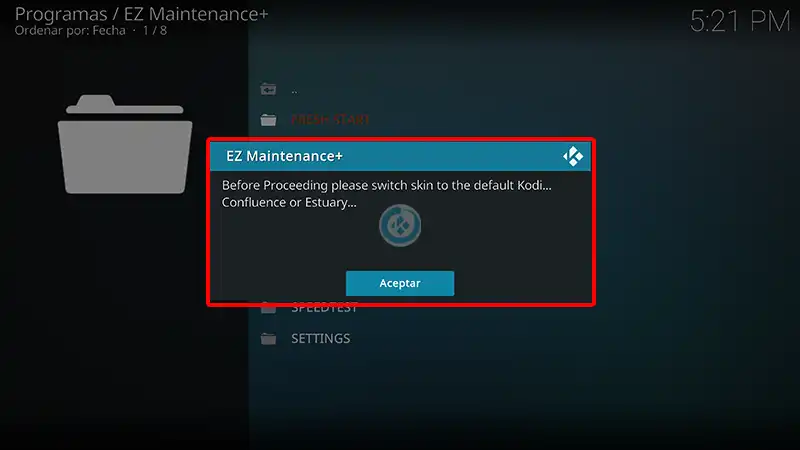The height and width of the screenshot is (450, 800).
Task: Click the folder icon beside SPEEDTEST
Action: pos(268,309)
